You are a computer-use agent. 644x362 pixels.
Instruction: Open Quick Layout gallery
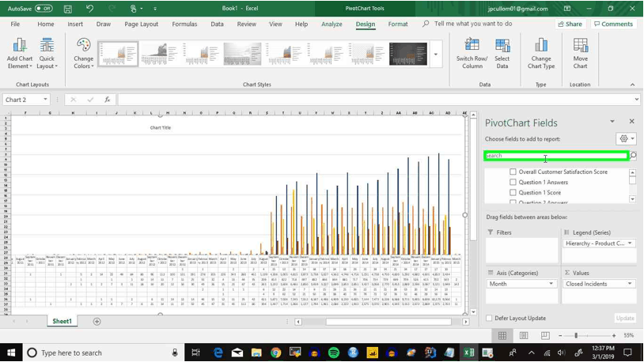(x=47, y=54)
